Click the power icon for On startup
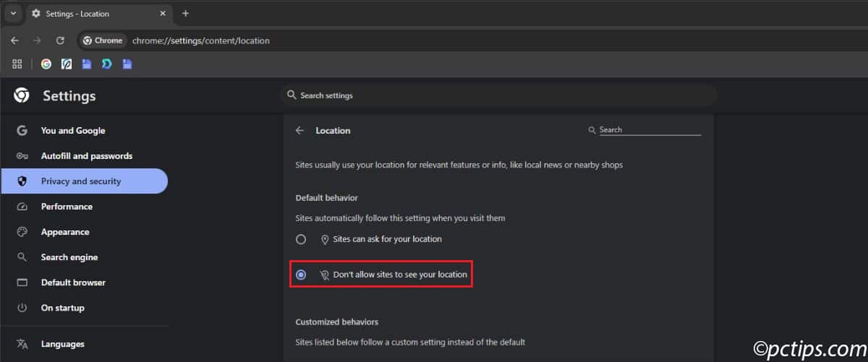This screenshot has height=362, width=868. coord(22,308)
